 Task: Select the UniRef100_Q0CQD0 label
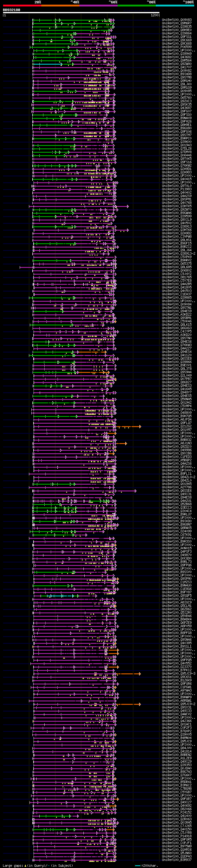coord(177,559)
